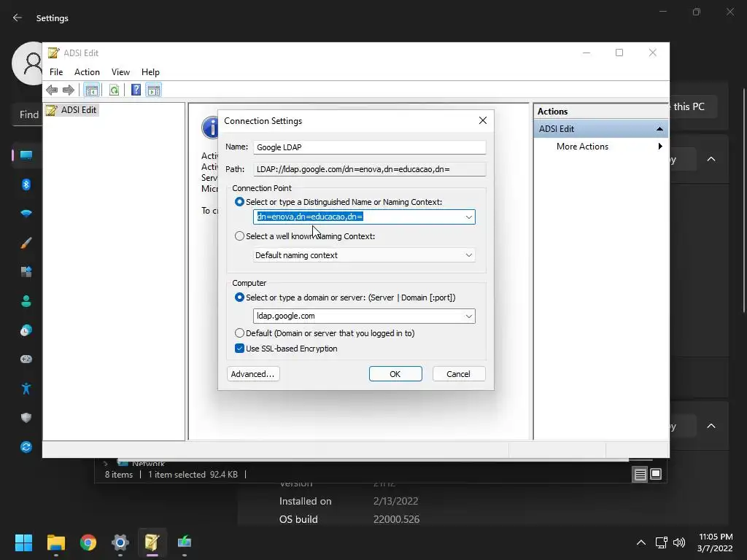Select the well known Naming Context radio button
Screen dimensions: 747x560
[x=239, y=236]
